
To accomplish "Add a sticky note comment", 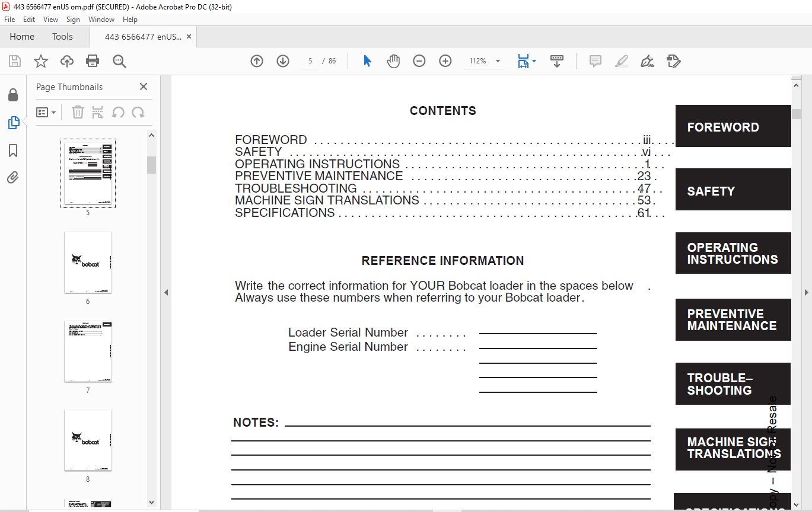I will pyautogui.click(x=596, y=61).
